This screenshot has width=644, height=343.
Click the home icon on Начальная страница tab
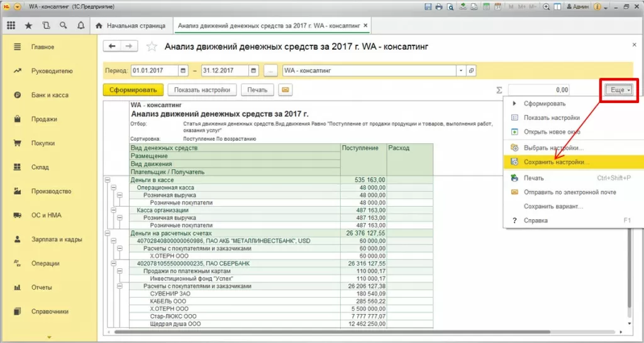[x=99, y=26]
